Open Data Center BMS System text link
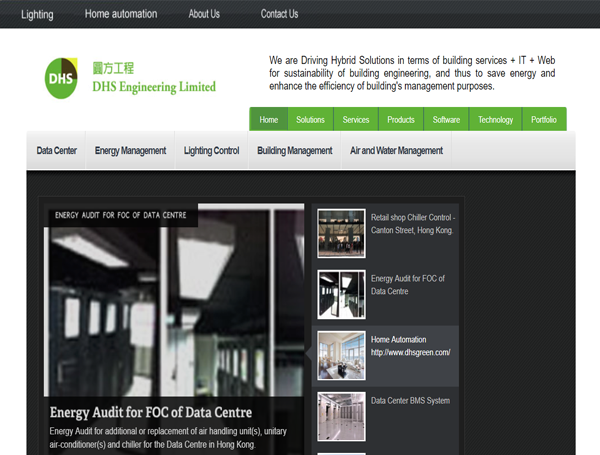600x455 pixels. click(410, 401)
